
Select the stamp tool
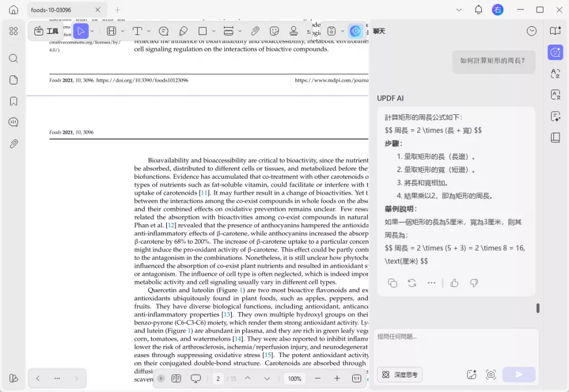coord(293,31)
